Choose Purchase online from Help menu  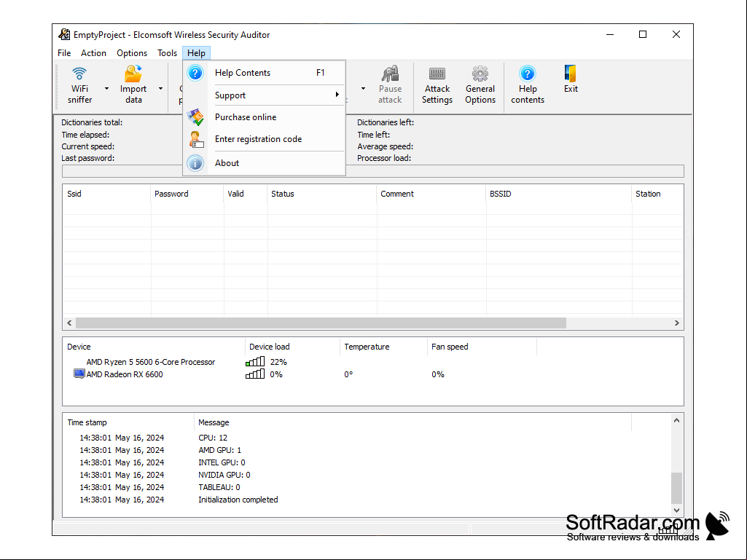tap(264, 117)
